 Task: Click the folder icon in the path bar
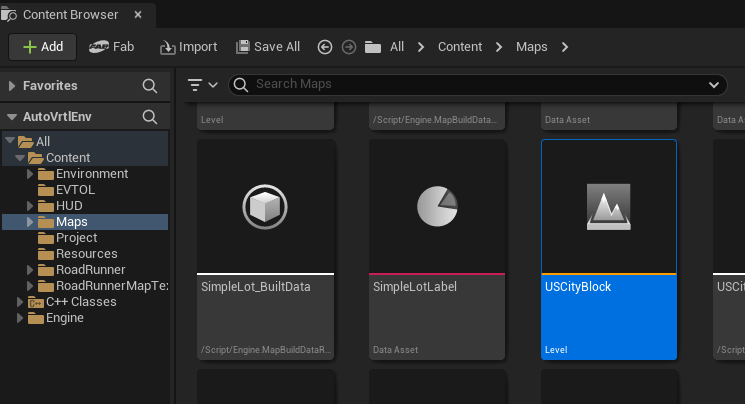pyautogui.click(x=373, y=47)
